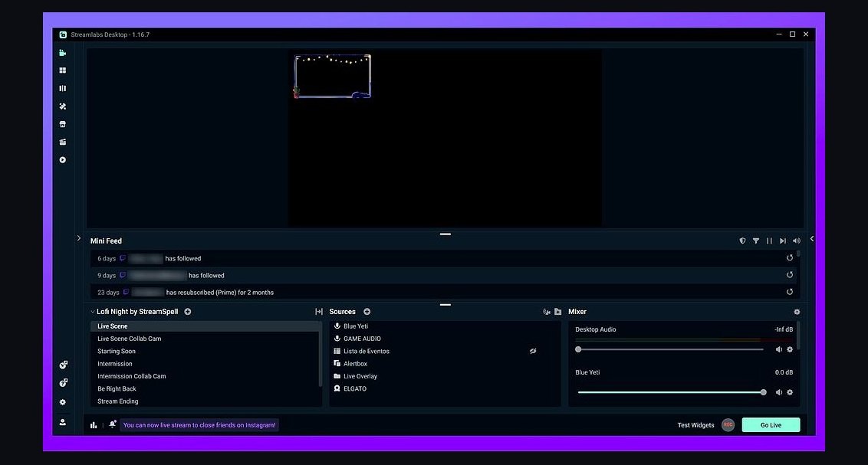868x465 pixels.
Task: Add a new source with plus icon
Action: [x=367, y=312]
